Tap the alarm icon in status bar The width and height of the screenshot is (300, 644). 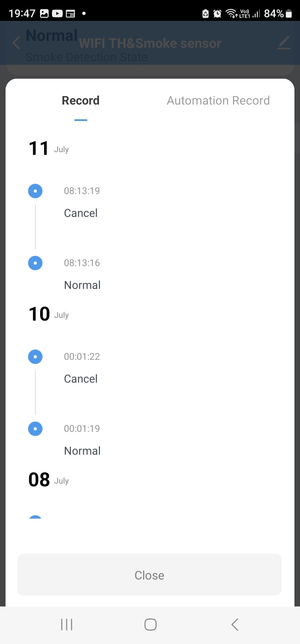click(217, 13)
